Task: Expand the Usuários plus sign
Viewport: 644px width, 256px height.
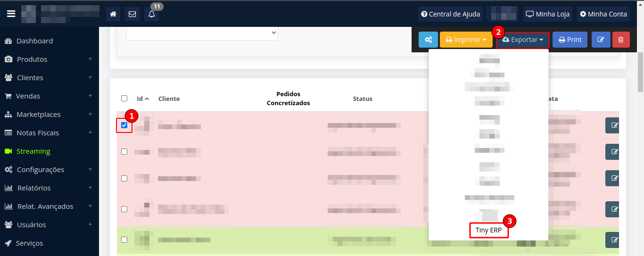Action: tap(90, 224)
